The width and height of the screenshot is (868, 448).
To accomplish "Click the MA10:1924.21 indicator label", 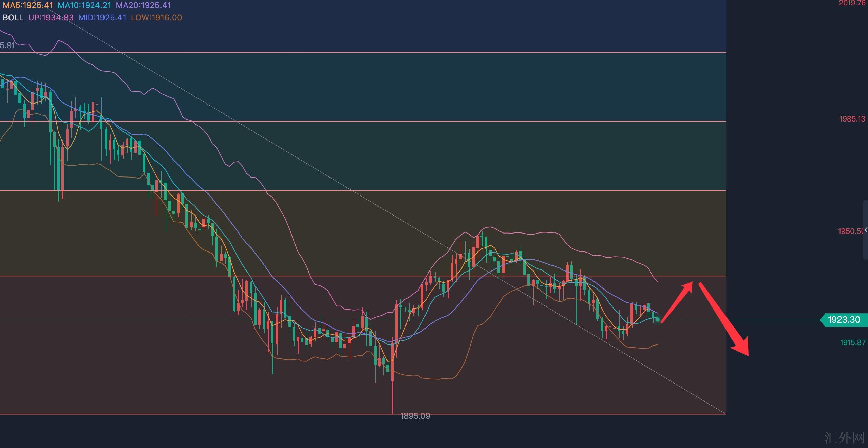I will (84, 5).
